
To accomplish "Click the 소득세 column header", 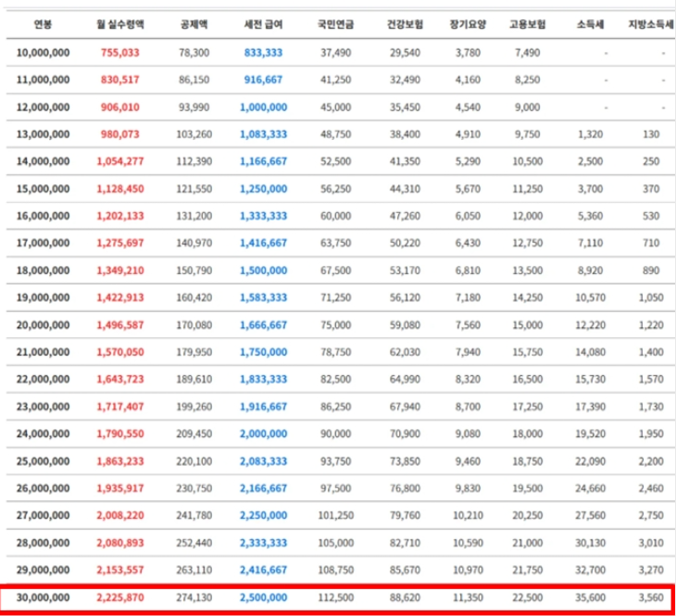I will click(x=590, y=25).
